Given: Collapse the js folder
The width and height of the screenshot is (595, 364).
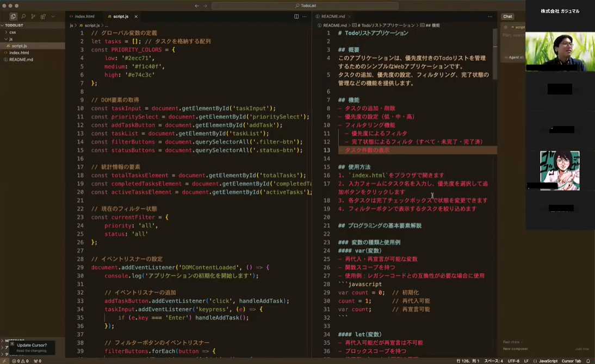Looking at the screenshot, I should 33,39.
